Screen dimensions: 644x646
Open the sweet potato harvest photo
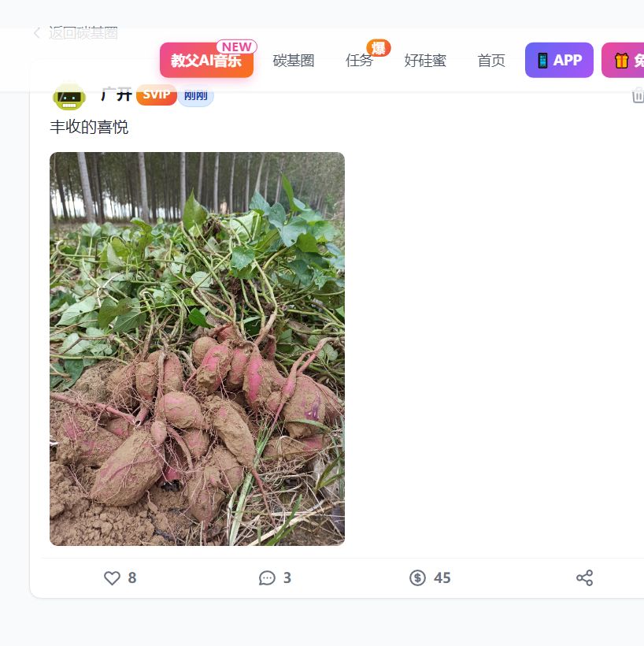point(198,349)
